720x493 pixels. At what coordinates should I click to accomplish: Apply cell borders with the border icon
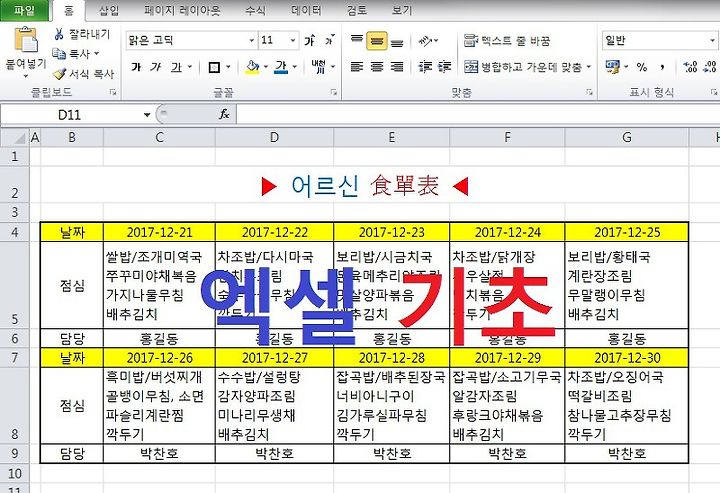tap(214, 67)
